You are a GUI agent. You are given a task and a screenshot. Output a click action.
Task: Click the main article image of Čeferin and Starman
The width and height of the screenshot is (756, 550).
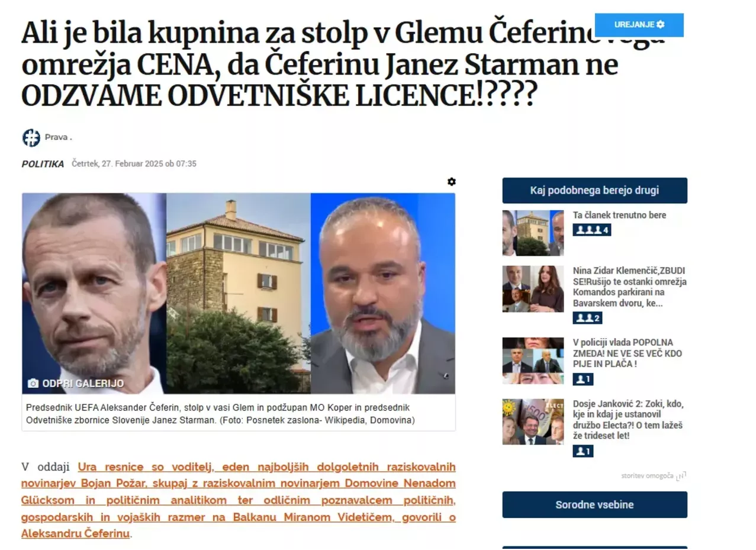click(x=239, y=293)
